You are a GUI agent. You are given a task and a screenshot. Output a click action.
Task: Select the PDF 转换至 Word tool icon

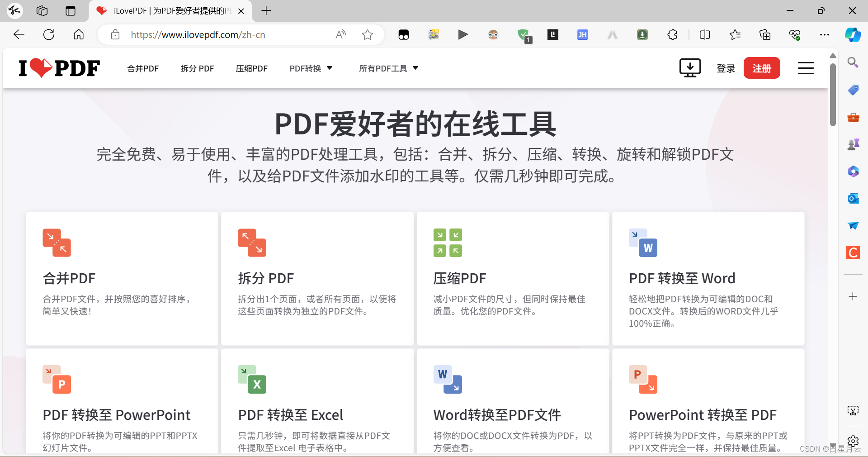[x=643, y=243]
